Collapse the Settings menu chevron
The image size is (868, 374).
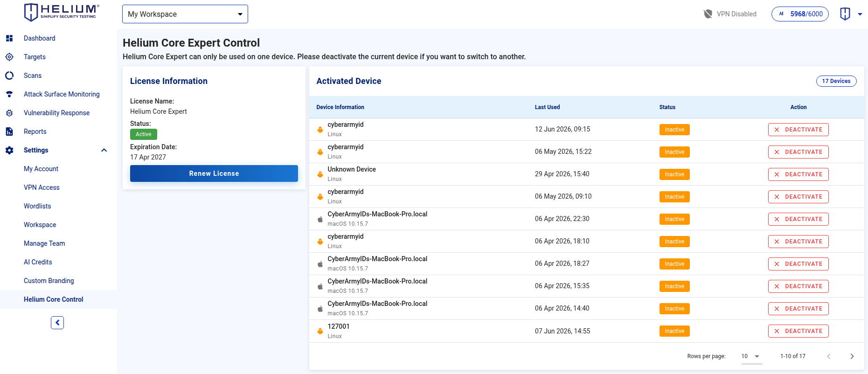click(104, 150)
